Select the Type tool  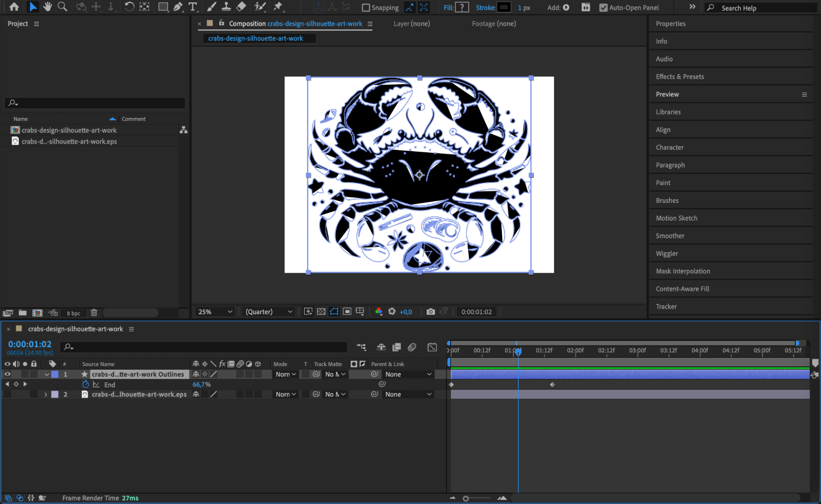pyautogui.click(x=192, y=7)
